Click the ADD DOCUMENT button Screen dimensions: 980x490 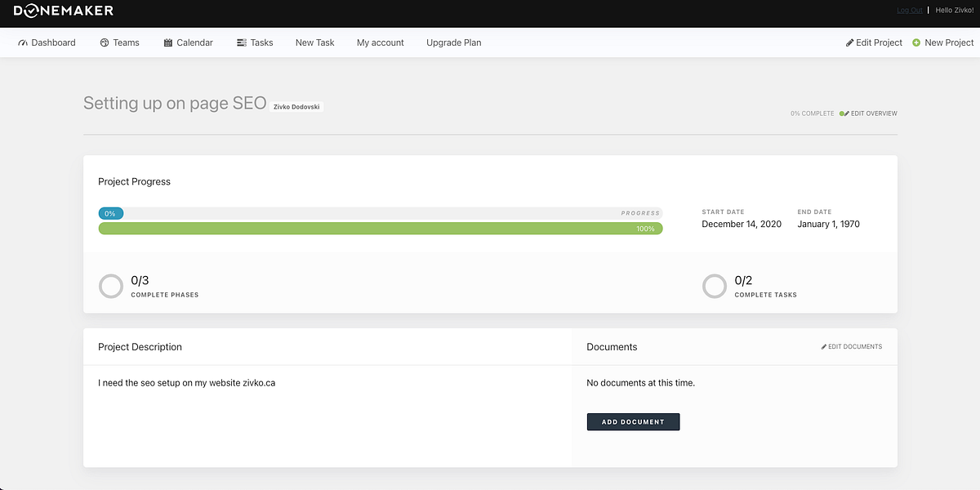click(633, 422)
